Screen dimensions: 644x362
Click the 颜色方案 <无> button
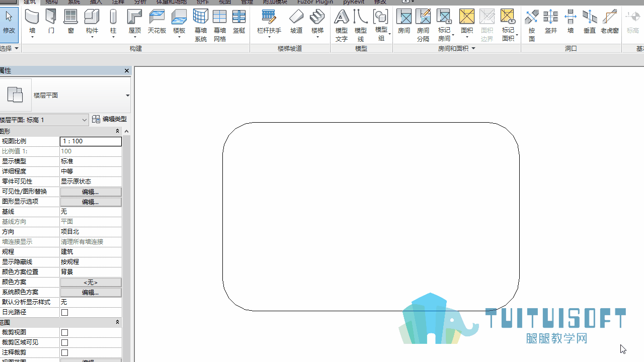(x=91, y=282)
